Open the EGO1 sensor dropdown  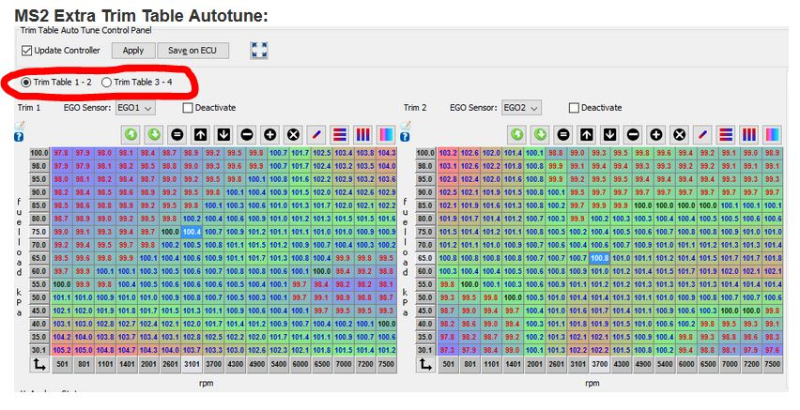click(x=135, y=108)
